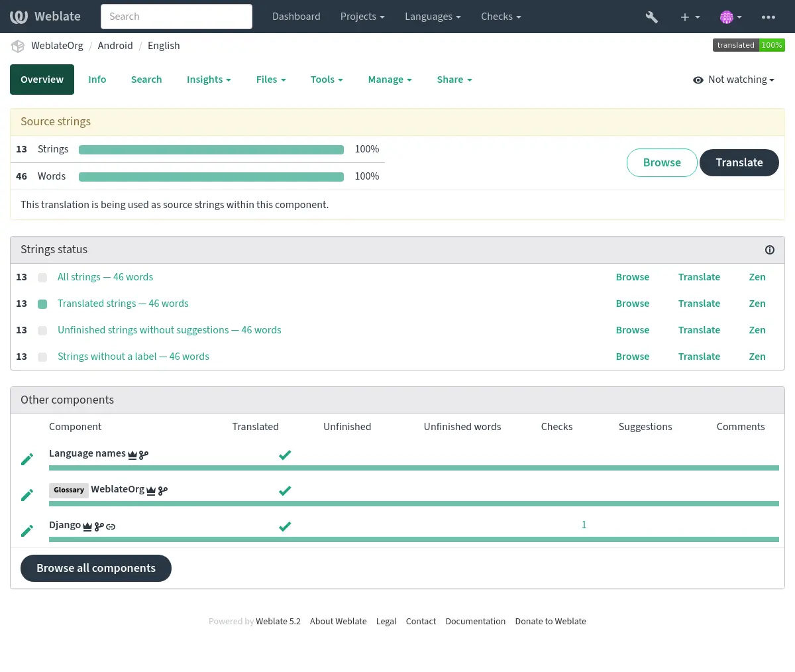Open the three-dots more menu
795x672 pixels.
[x=768, y=17]
